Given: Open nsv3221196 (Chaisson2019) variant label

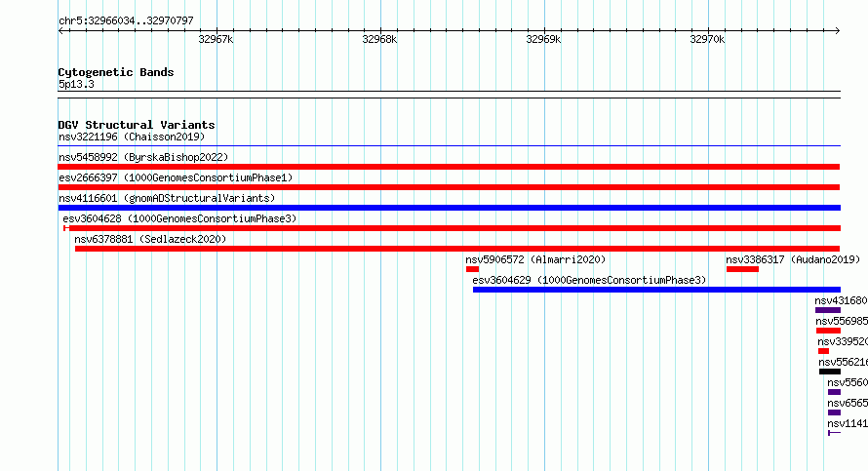Looking at the screenshot, I should click(132, 137).
